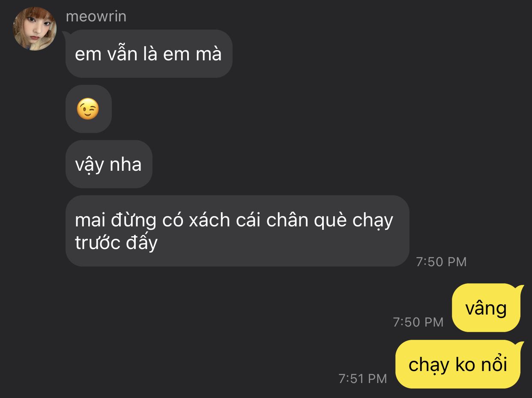Select the yellow "vâng" reply bubble
Image resolution: width=532 pixels, height=398 pixels.
(x=486, y=308)
